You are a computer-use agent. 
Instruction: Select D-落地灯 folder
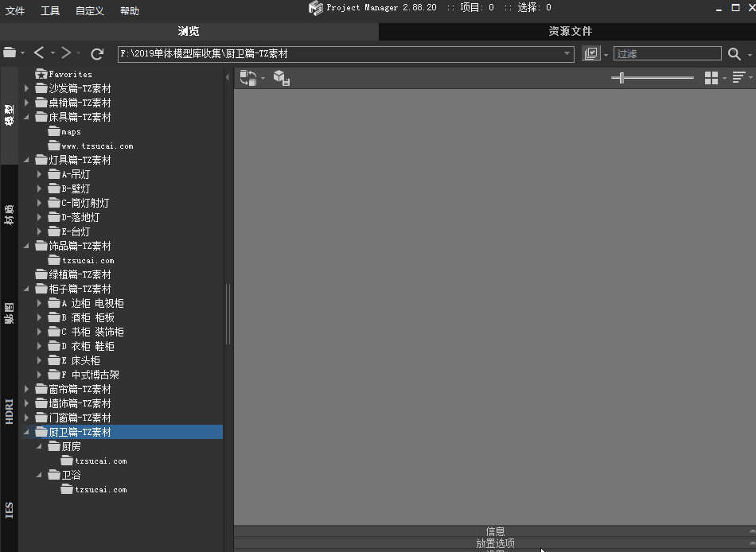point(74,217)
